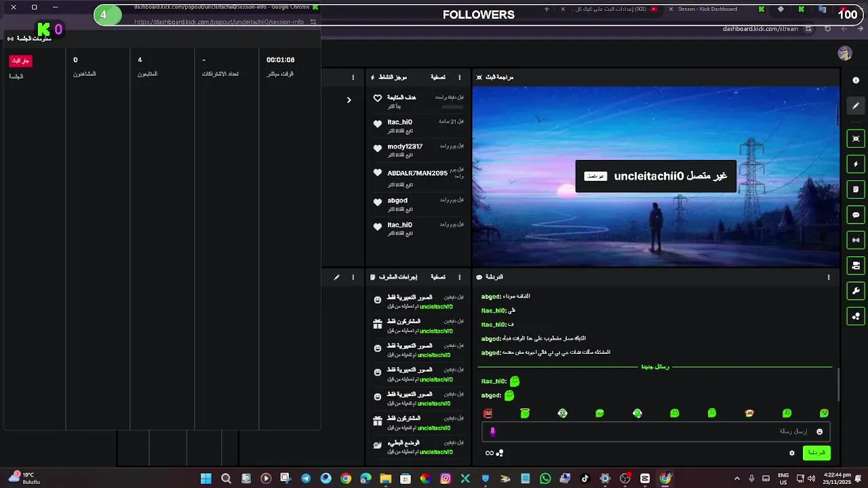This screenshot has height=488, width=868.
Task: Select follower name mody12317 in activity feed
Action: click(x=405, y=146)
